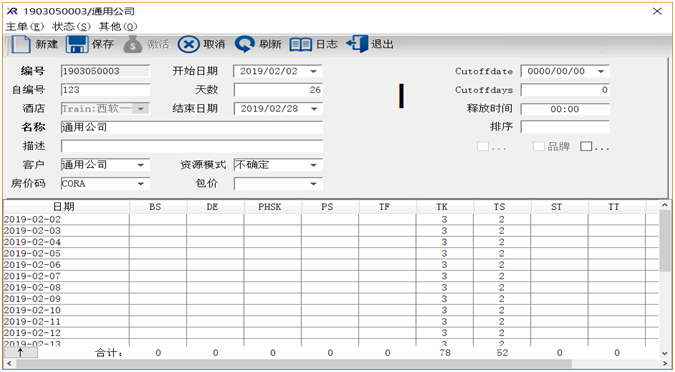Click the TF column header

(387, 207)
